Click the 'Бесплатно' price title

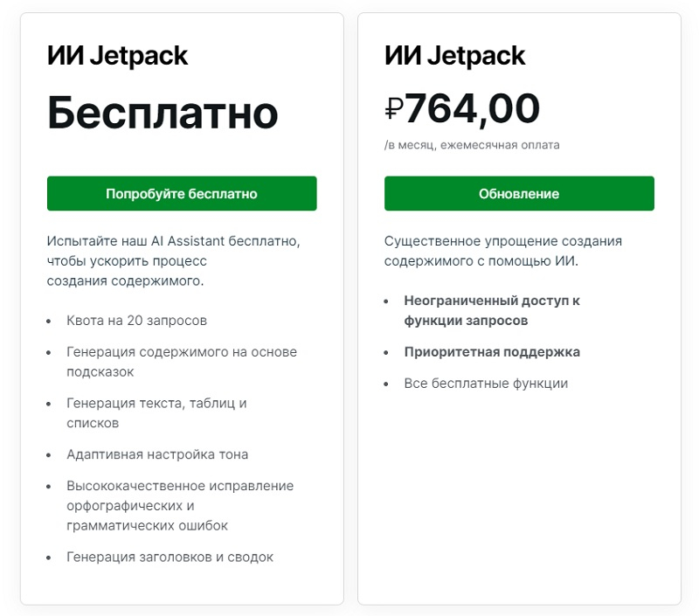163,113
